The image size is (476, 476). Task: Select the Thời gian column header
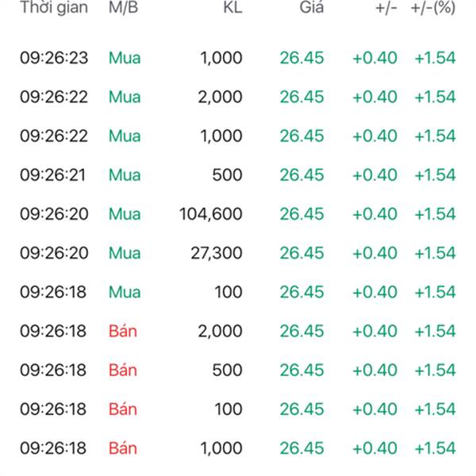(x=54, y=7)
